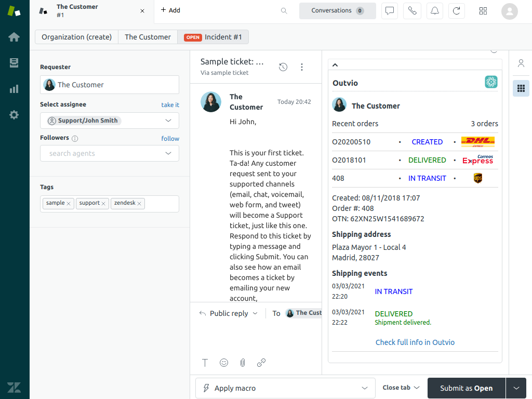Remove the sample tag
The width and height of the screenshot is (532, 399).
[69, 204]
